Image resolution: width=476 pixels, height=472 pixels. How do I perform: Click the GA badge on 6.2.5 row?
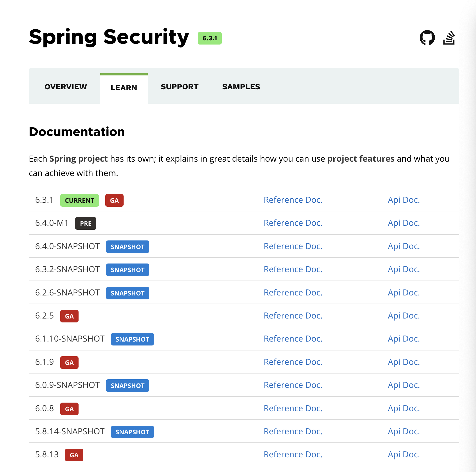coord(69,316)
